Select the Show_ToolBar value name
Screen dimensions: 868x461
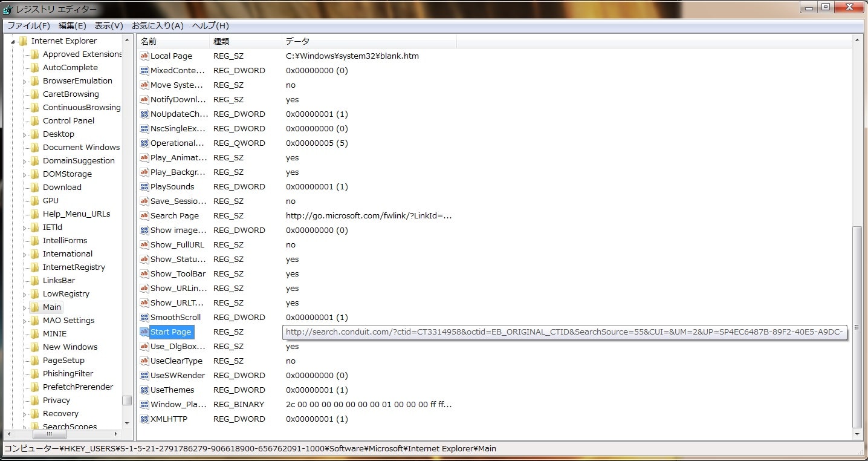point(178,273)
